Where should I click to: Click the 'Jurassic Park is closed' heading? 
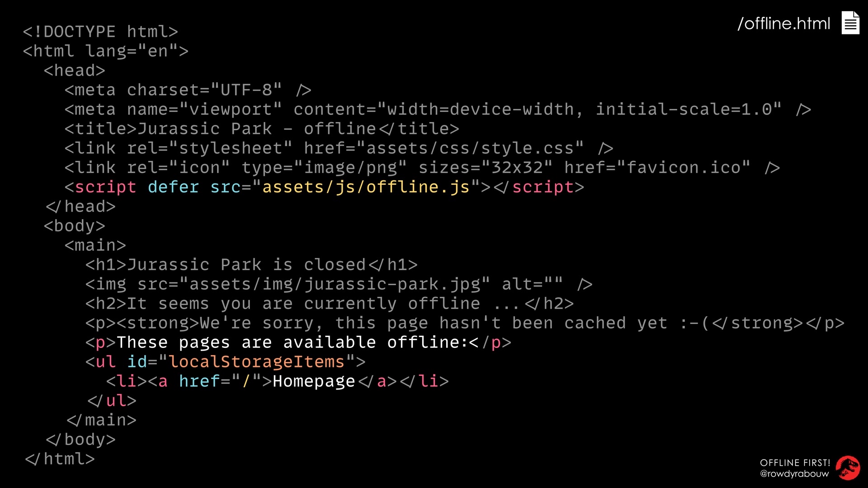pos(246,265)
